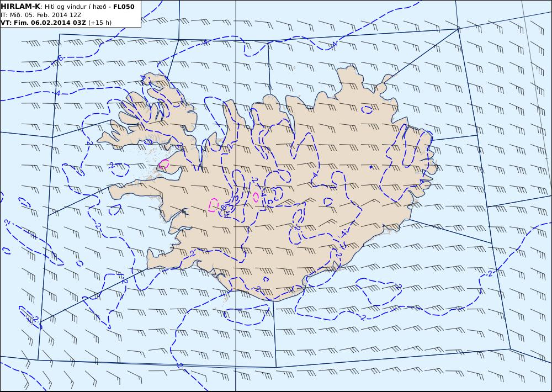Select the "FL050" flight level label
552x392 pixels.
[124, 7]
